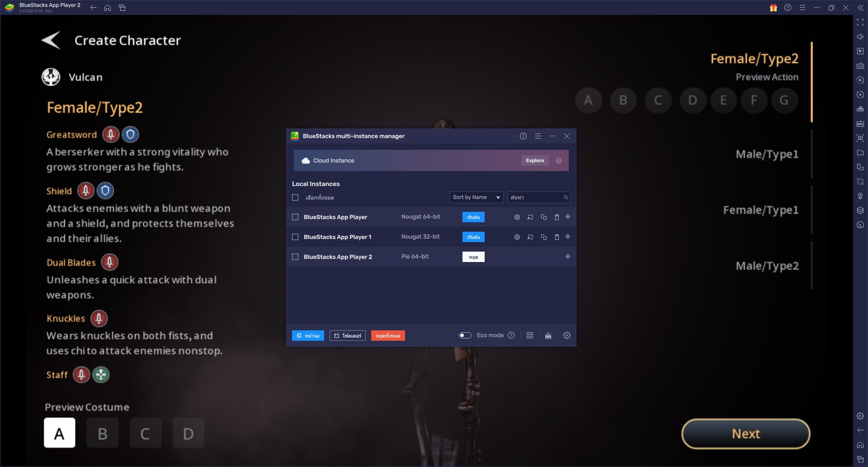Select Male/Type2 character tab
The height and width of the screenshot is (467, 868).
tap(767, 266)
